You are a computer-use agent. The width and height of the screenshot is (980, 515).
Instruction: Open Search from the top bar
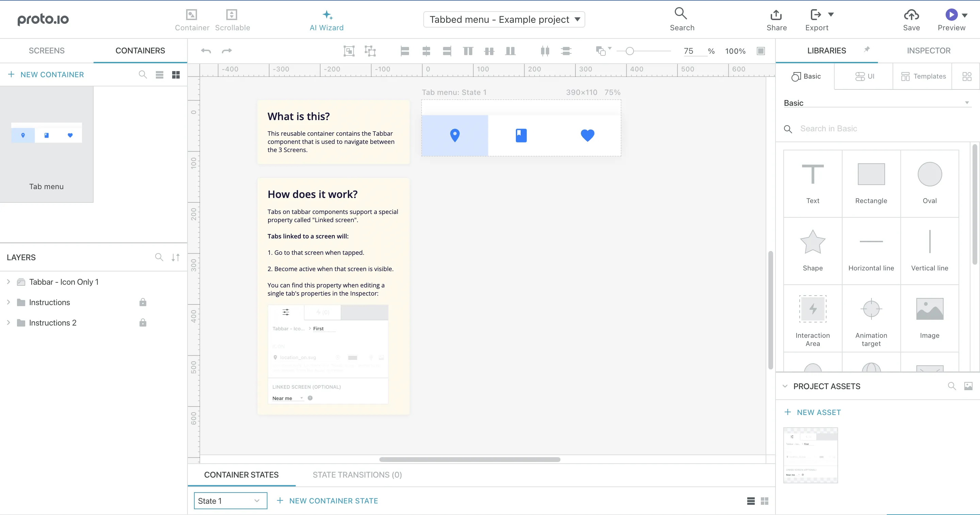[x=681, y=18]
